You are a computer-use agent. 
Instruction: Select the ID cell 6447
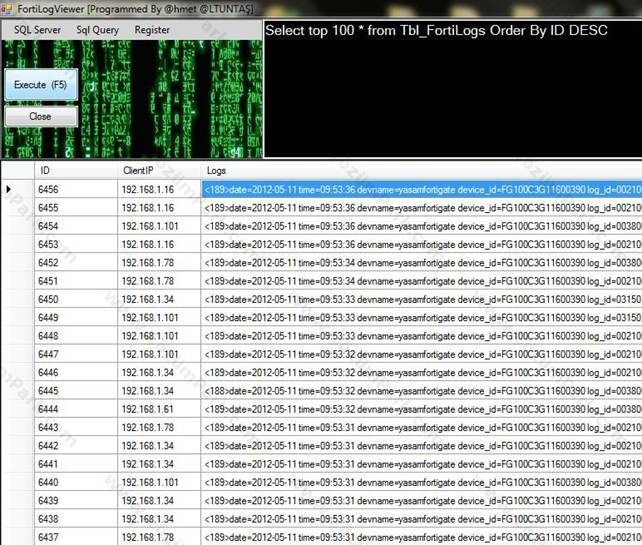[x=76, y=354]
